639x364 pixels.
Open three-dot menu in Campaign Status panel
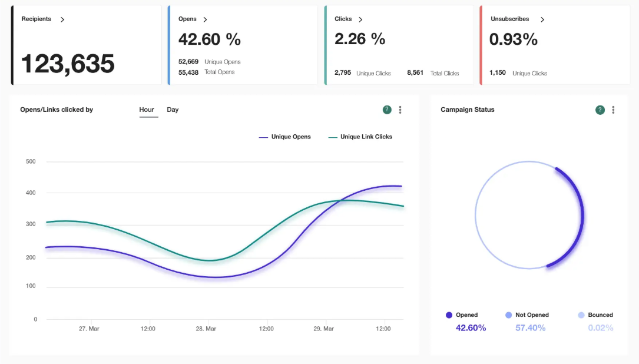point(613,110)
